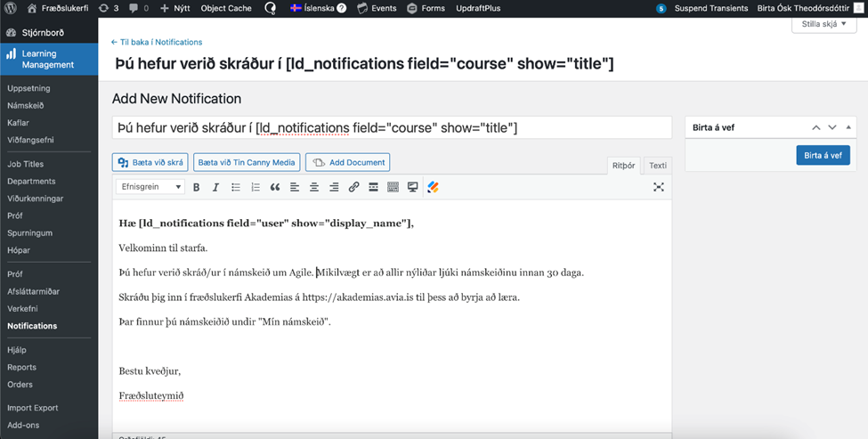Toggle bold formatting in editor toolbar

click(196, 187)
